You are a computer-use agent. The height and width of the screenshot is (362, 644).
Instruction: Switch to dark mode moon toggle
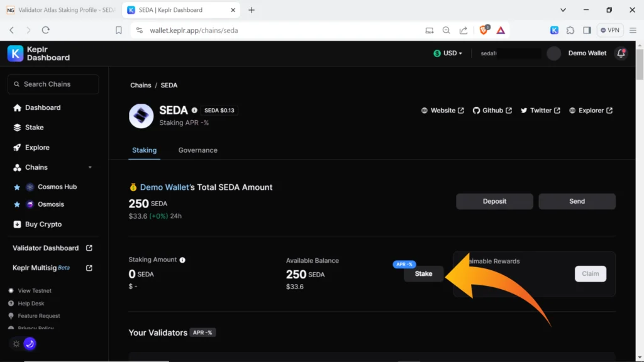coord(30,344)
